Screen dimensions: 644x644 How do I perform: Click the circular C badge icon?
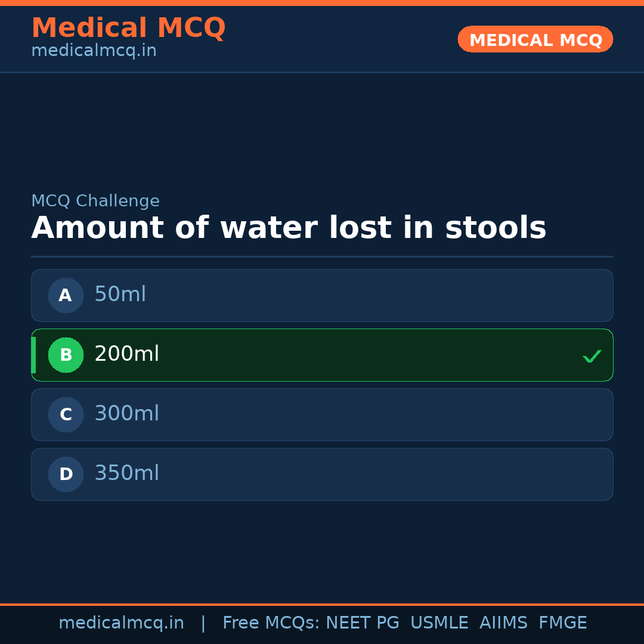tap(66, 414)
